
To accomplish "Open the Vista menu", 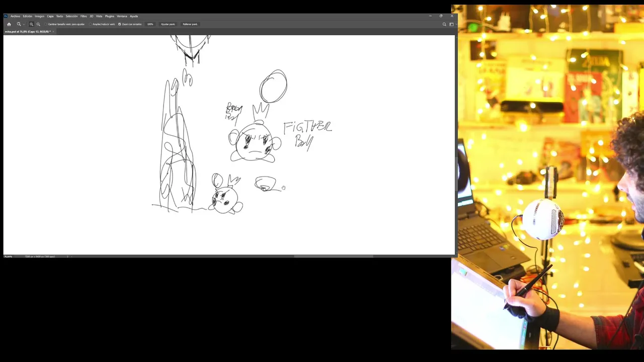I will pos(99,16).
